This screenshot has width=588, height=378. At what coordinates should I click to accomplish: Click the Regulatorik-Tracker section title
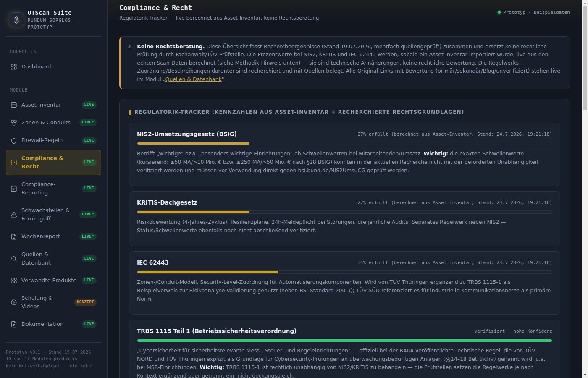299,112
